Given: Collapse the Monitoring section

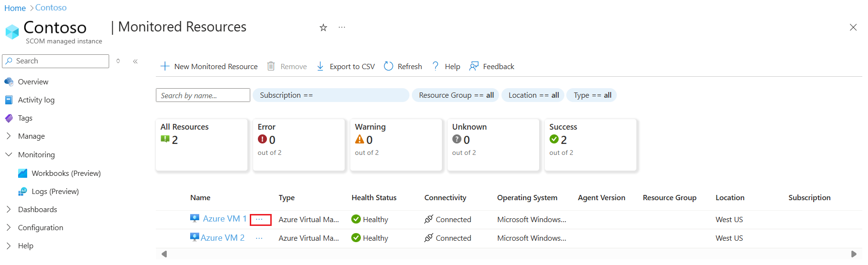Looking at the screenshot, I should [x=9, y=155].
